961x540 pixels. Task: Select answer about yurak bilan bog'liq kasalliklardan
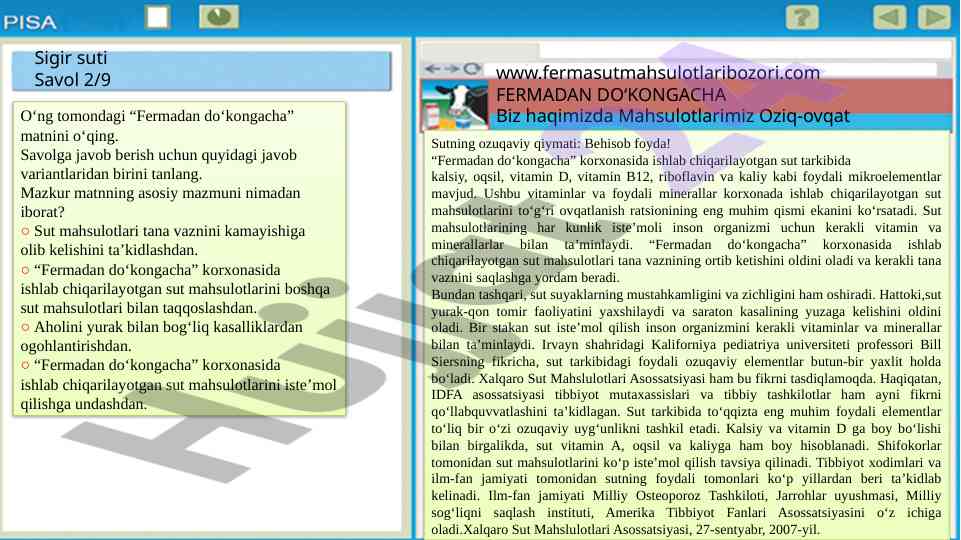(x=25, y=327)
